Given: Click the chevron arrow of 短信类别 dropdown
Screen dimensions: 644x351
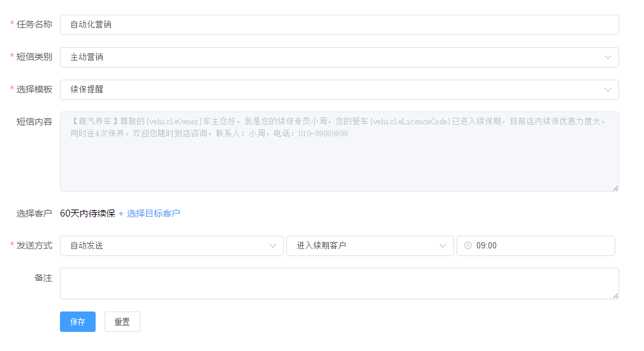Looking at the screenshot, I should click(608, 57).
